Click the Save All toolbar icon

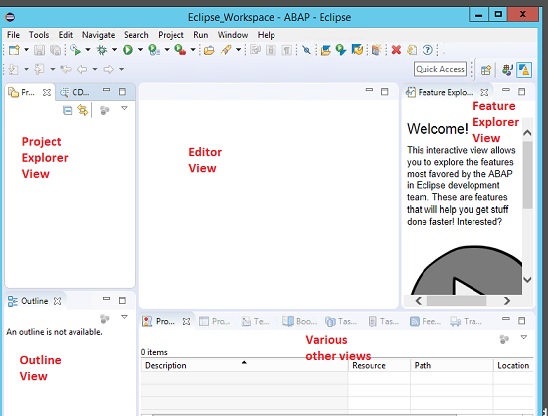(56, 50)
